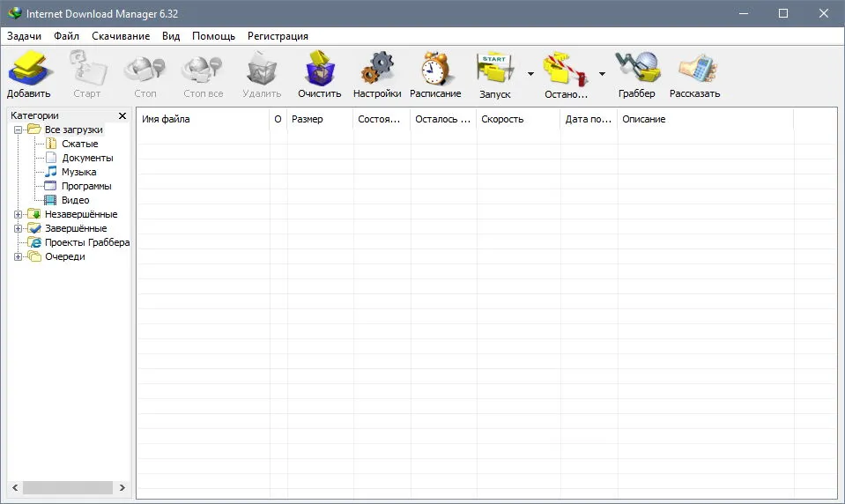Expand the Незавершённые category

click(18, 214)
